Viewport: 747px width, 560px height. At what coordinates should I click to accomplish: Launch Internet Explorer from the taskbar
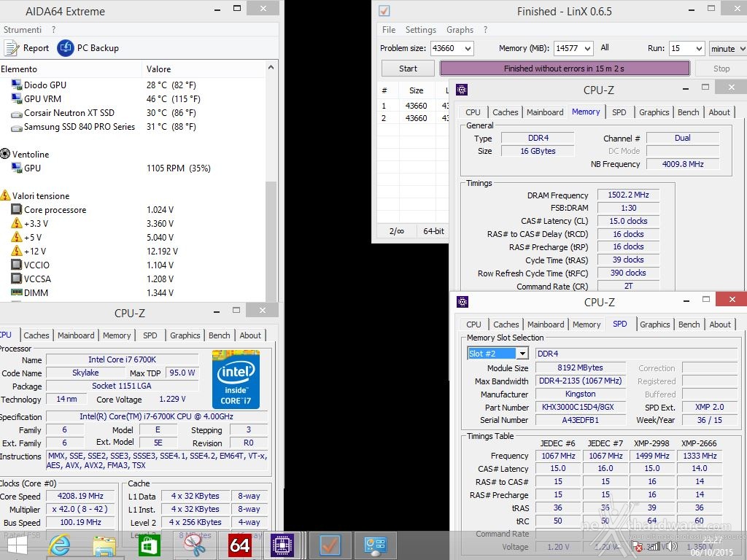pos(59,545)
